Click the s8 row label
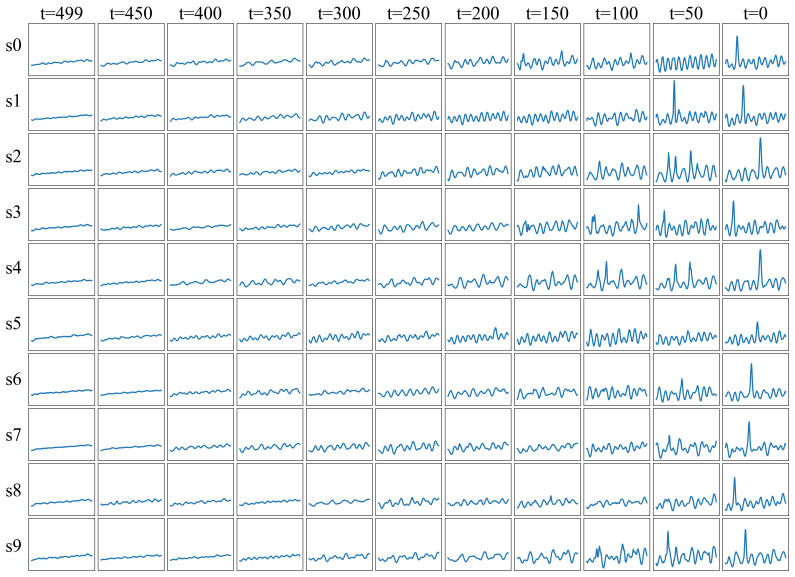This screenshot has width=795, height=577. (x=14, y=490)
